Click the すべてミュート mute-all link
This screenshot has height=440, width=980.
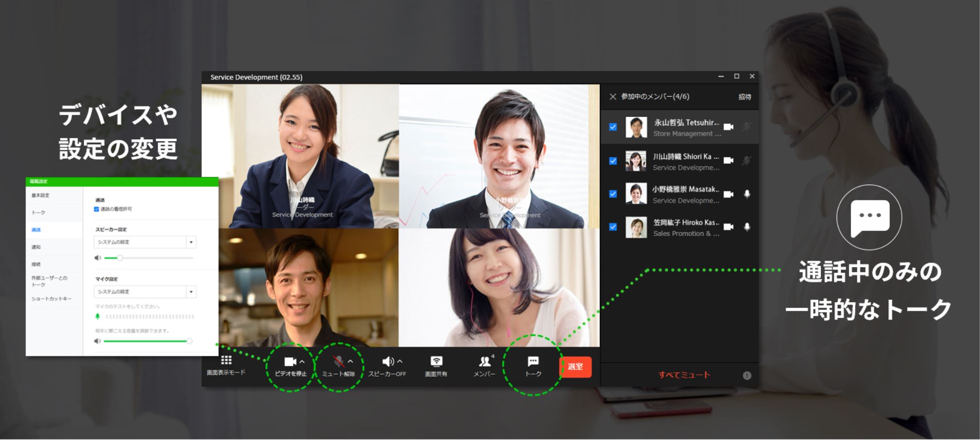(684, 375)
